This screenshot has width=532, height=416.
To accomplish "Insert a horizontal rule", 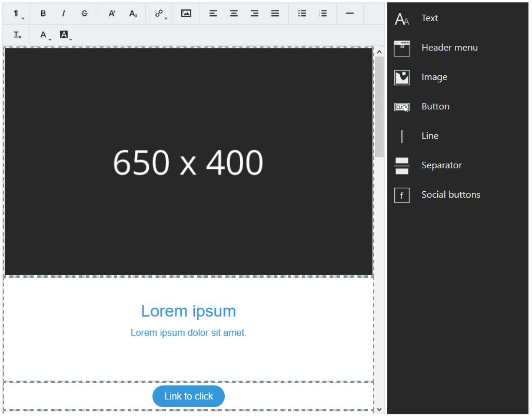I will click(x=350, y=14).
